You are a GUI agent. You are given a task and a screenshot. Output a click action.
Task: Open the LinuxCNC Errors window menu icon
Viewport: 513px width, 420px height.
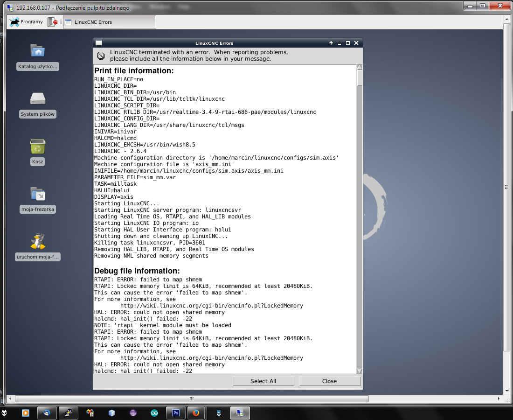click(x=99, y=43)
